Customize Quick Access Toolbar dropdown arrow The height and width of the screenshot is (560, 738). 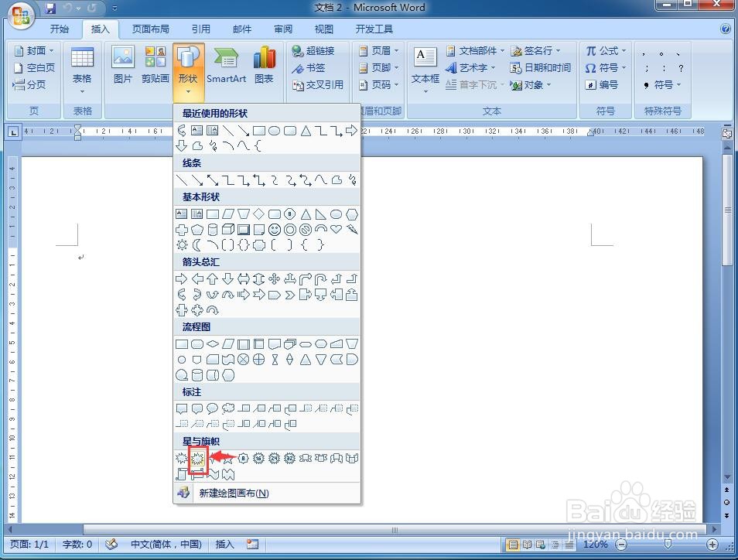(x=114, y=8)
